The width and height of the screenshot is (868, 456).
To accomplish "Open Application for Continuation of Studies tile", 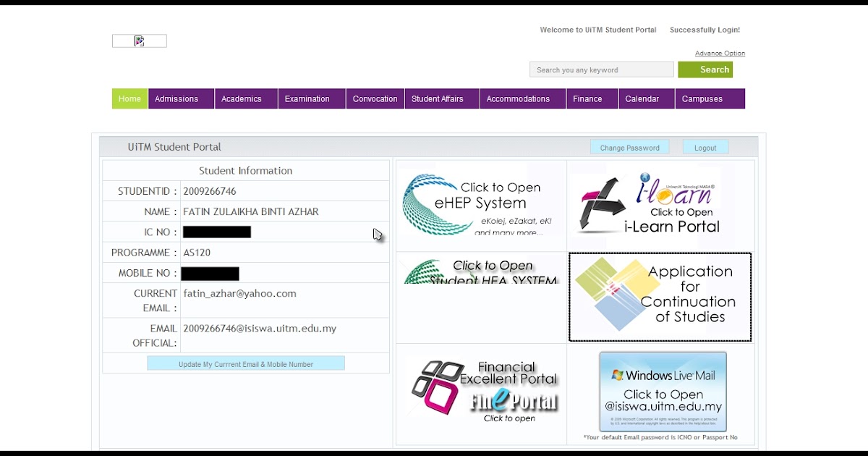I will click(660, 297).
